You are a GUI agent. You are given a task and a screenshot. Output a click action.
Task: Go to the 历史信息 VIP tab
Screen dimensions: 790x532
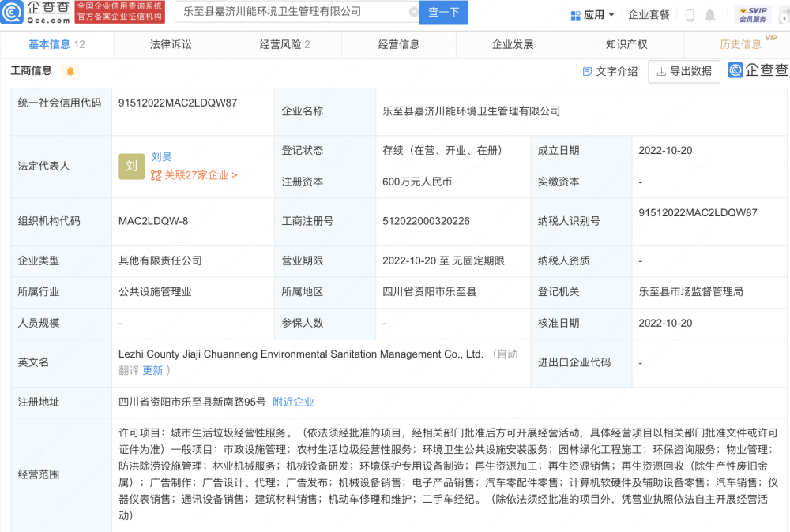tap(742, 45)
